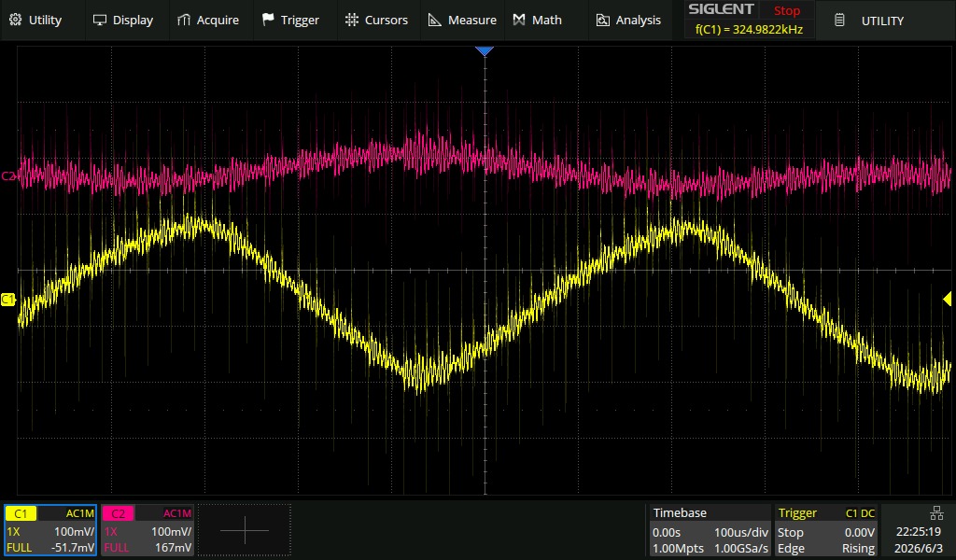
Task: Click the C1 channel ground marker
Action: tap(7, 300)
